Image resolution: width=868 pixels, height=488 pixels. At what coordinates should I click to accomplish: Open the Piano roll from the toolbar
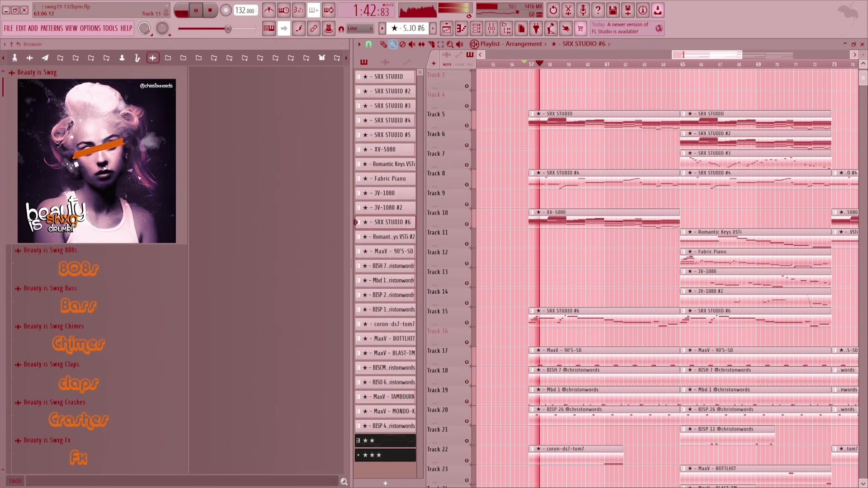461,29
